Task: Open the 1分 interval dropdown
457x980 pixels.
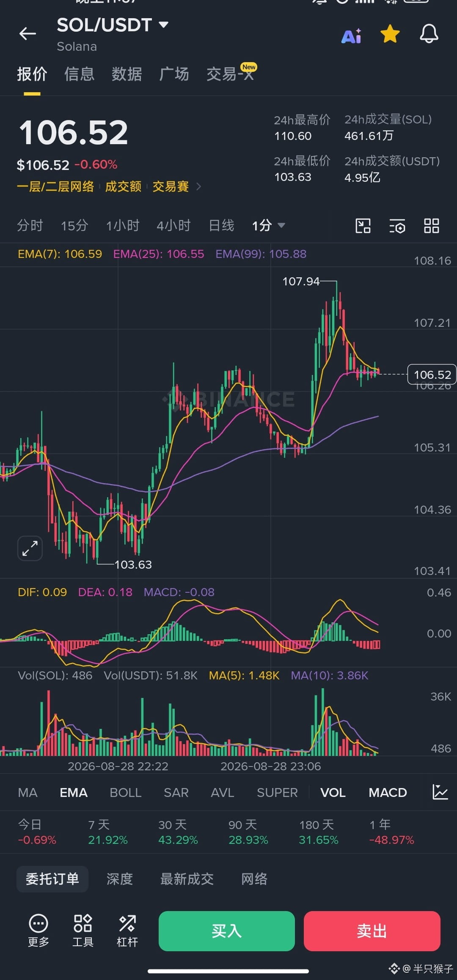Action: click(x=268, y=225)
